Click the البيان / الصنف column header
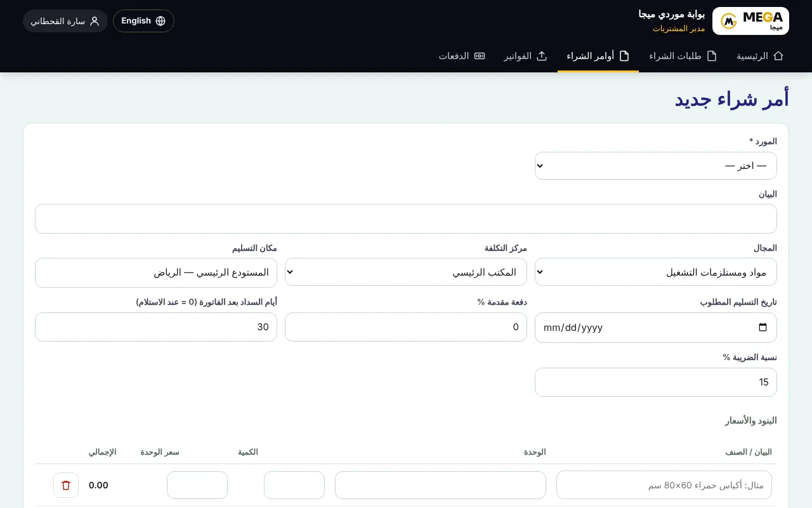The image size is (812, 508). pos(749,452)
